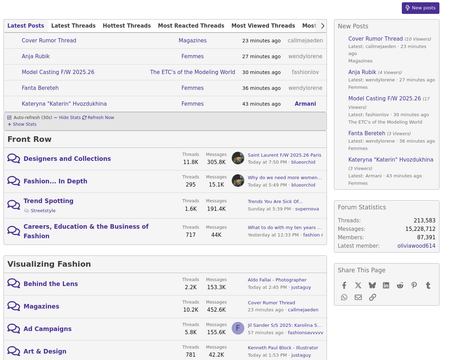
Task: Share page on LinkedIn
Action: (x=386, y=285)
